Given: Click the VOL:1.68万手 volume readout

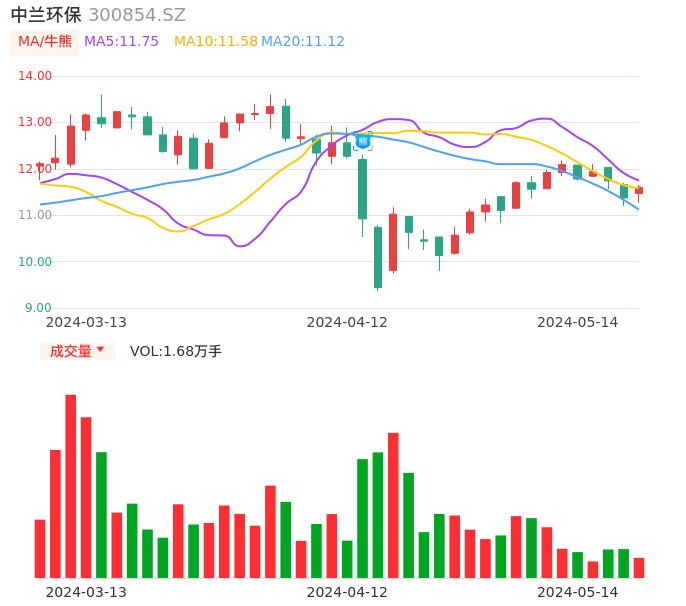Looking at the screenshot, I should point(176,351).
